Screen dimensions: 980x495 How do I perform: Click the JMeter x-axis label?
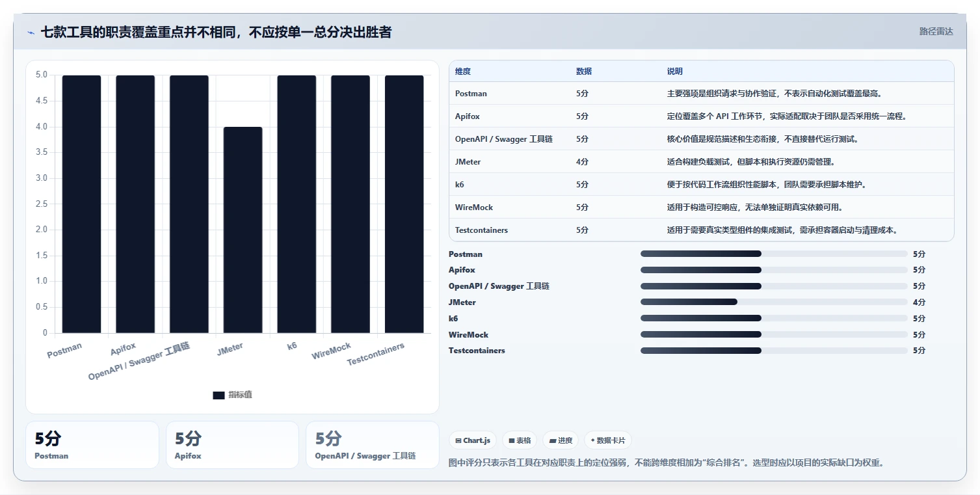coord(230,348)
